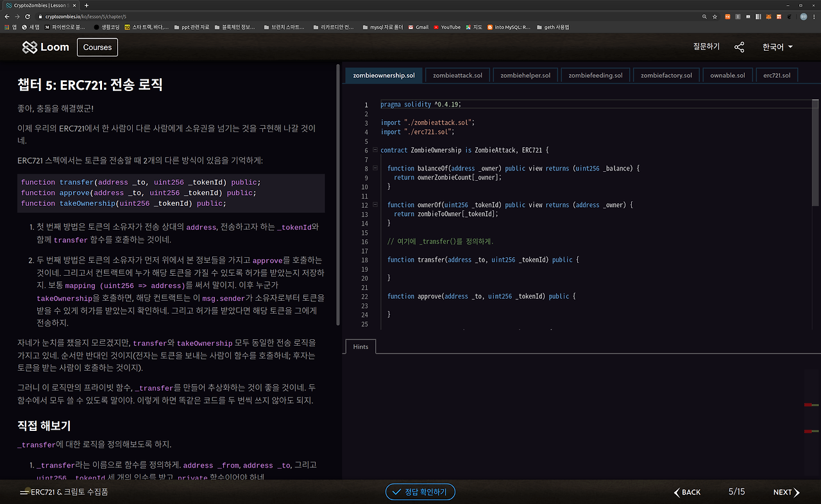The height and width of the screenshot is (504, 821).
Task: Click the ERC721 & 크립토 수집품 lesson title
Action: tap(69, 492)
